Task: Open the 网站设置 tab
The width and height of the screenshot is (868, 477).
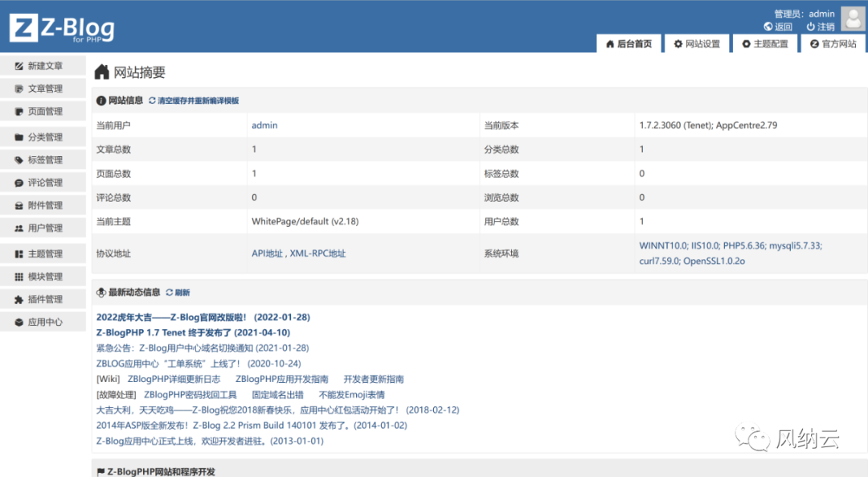Action: 697,43
